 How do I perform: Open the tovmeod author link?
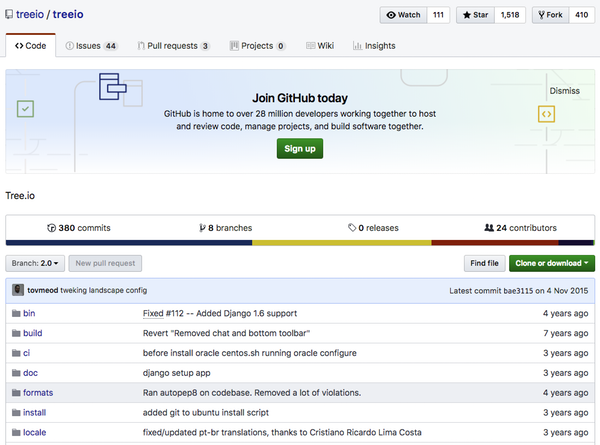pyautogui.click(x=42, y=290)
